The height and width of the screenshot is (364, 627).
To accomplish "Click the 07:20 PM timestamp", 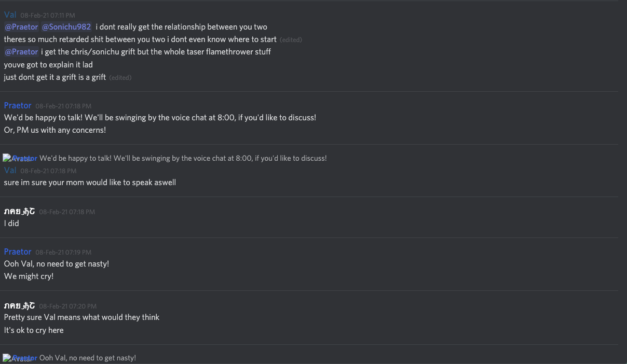I will pyautogui.click(x=67, y=306).
